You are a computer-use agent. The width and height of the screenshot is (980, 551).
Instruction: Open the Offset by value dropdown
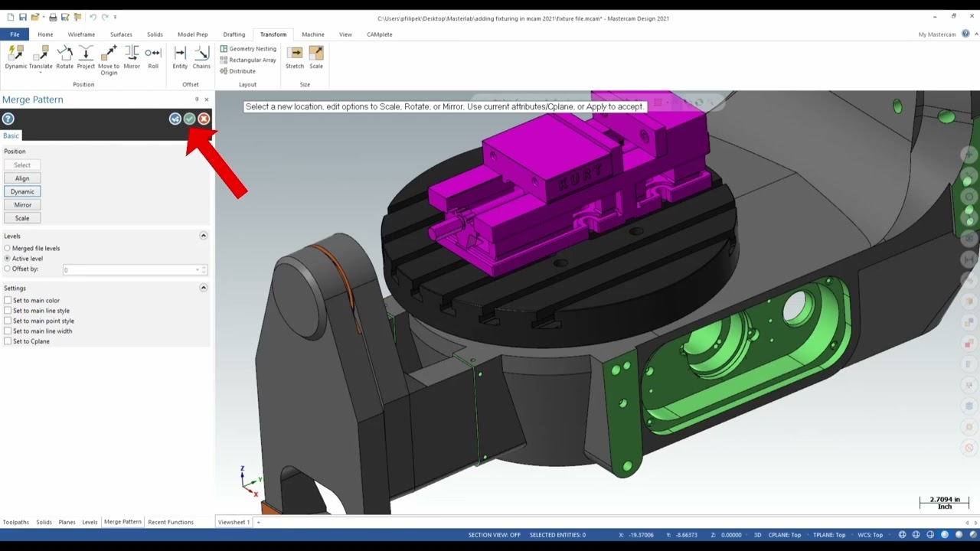(198, 269)
